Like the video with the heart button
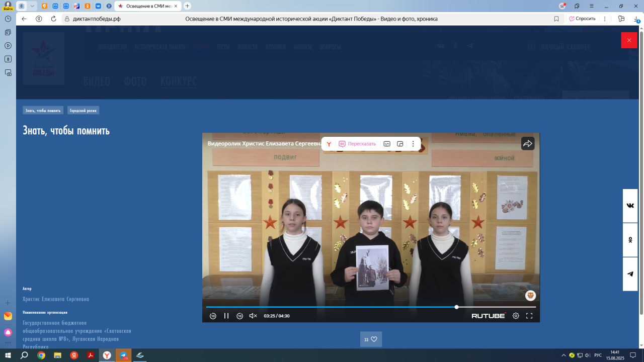Screen dimensions: 644x362 click(x=371, y=339)
